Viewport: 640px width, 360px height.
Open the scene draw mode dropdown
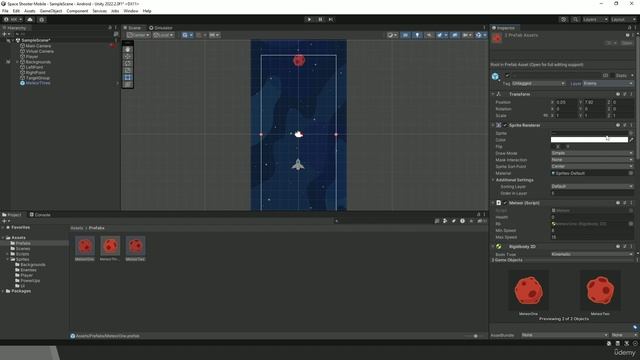[x=392, y=35]
